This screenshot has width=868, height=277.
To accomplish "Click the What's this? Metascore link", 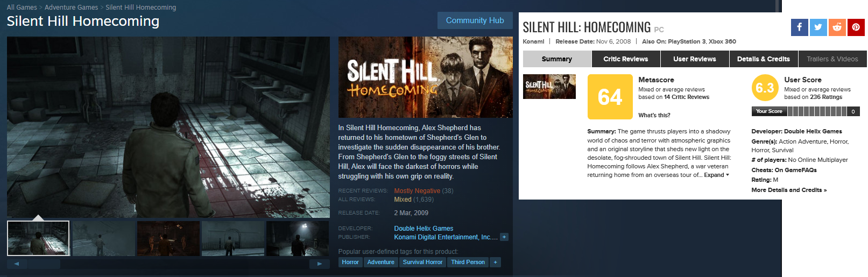I will pos(654,115).
